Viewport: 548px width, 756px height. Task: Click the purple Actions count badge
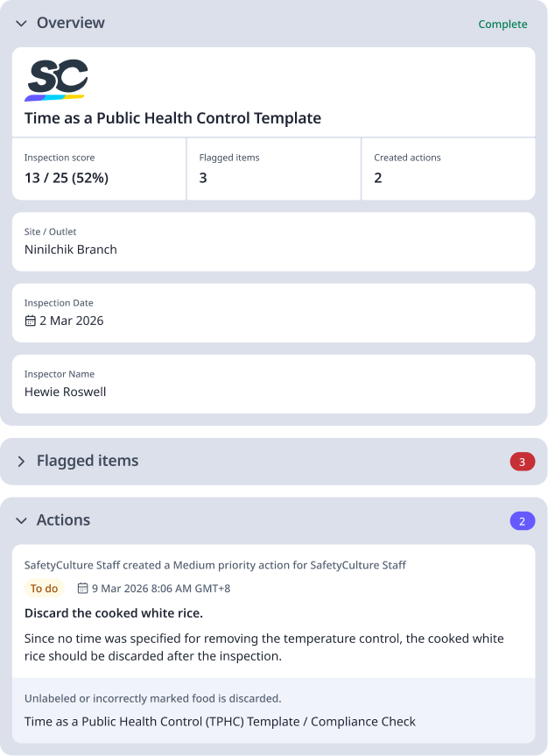[x=522, y=519]
